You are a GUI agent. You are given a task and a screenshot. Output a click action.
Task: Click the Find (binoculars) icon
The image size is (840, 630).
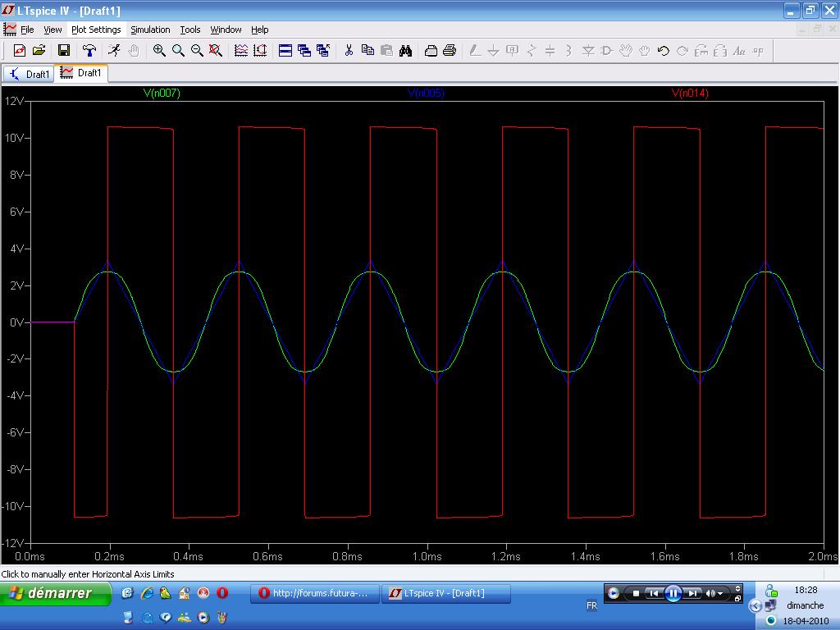point(405,51)
